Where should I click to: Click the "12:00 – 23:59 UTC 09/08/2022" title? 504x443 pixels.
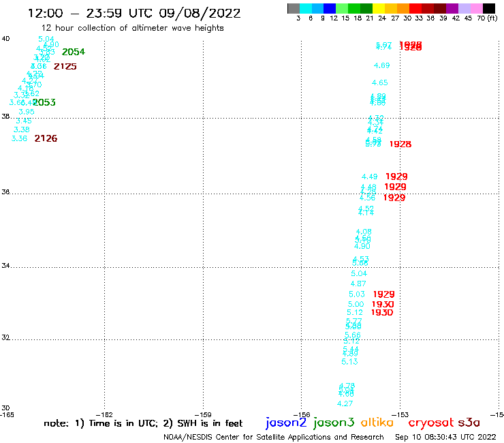tap(134, 13)
